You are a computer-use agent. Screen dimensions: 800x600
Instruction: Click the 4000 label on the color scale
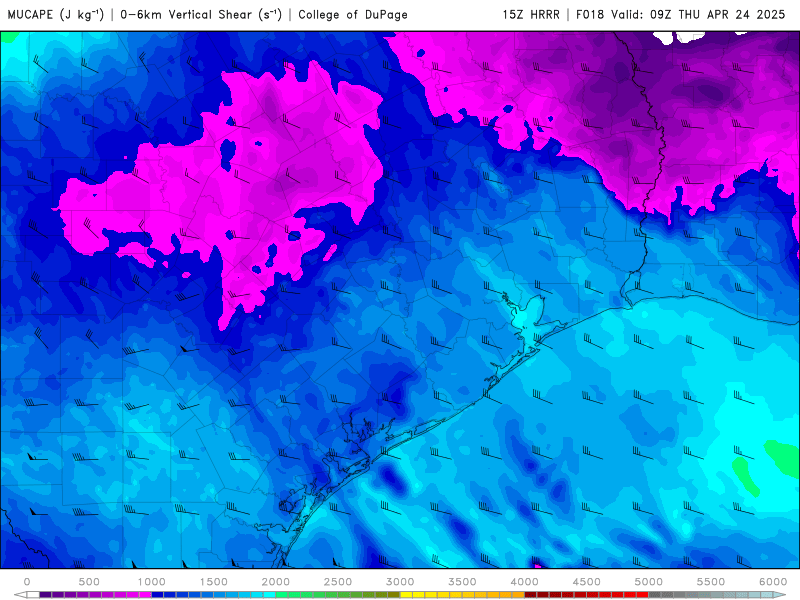[x=524, y=582]
